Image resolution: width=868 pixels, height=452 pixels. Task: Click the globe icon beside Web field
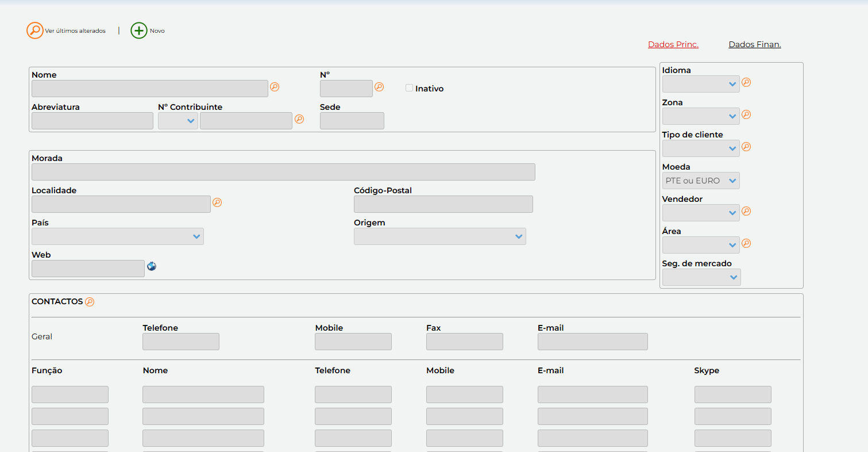[152, 266]
